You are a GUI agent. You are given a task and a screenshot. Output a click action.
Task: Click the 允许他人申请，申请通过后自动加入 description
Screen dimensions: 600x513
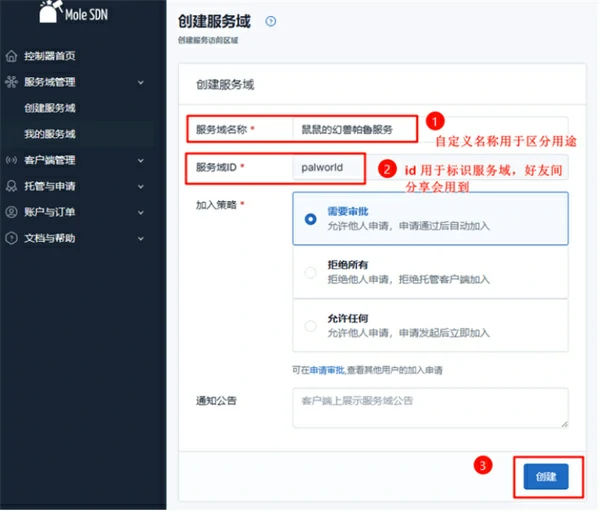[x=409, y=226]
